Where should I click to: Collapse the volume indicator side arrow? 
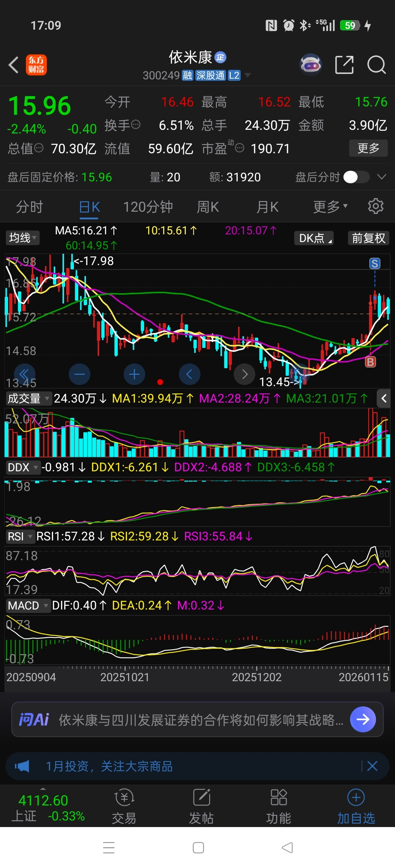(384, 399)
